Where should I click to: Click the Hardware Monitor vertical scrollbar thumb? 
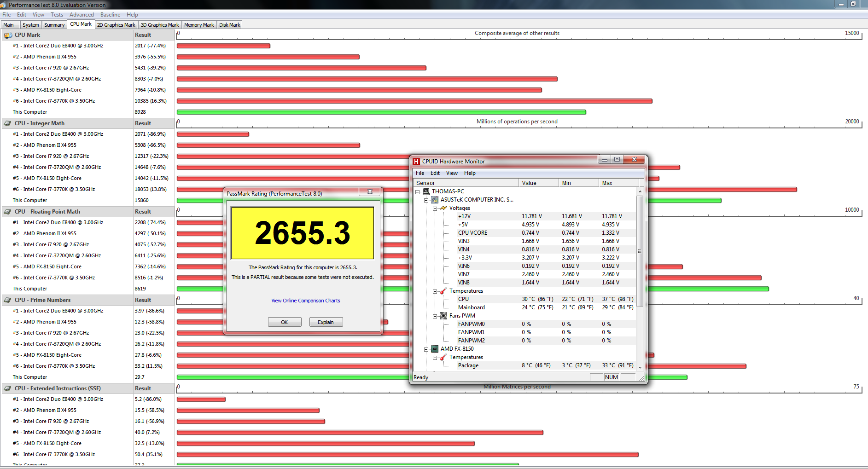[x=640, y=251]
